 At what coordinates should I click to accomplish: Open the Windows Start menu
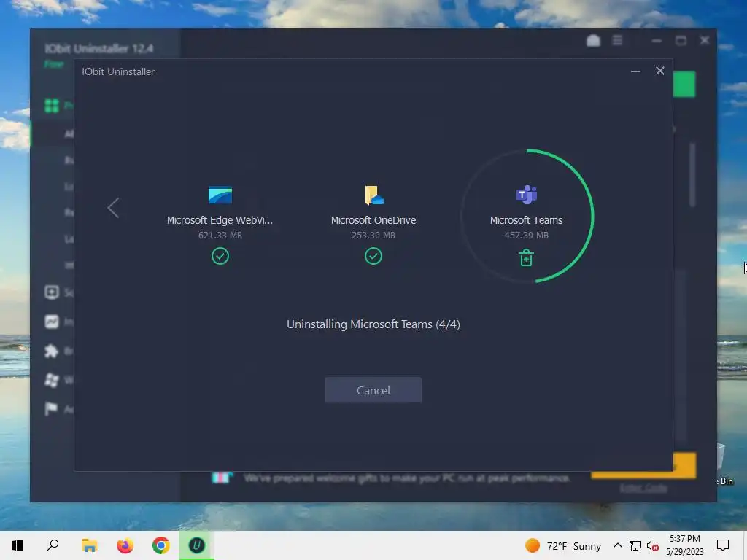coord(18,545)
